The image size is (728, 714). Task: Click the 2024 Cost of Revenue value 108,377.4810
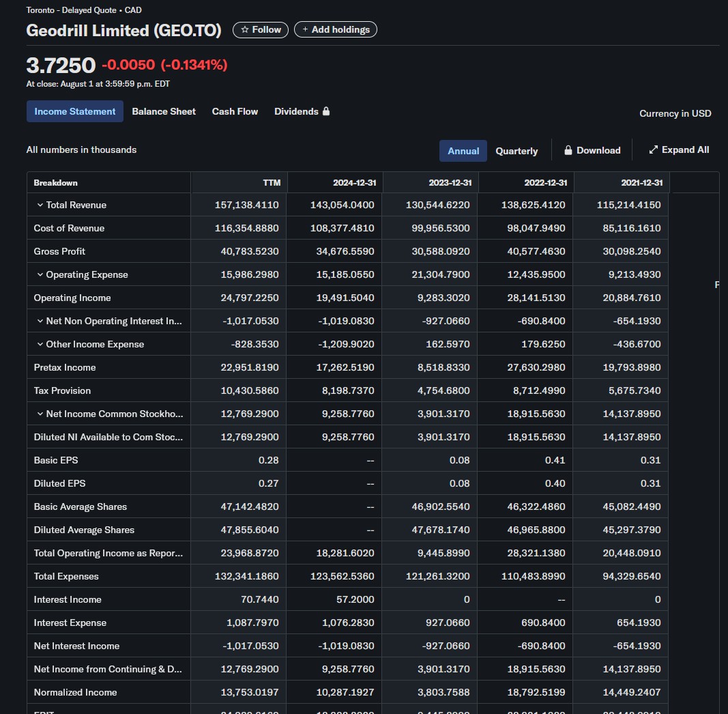tap(343, 228)
